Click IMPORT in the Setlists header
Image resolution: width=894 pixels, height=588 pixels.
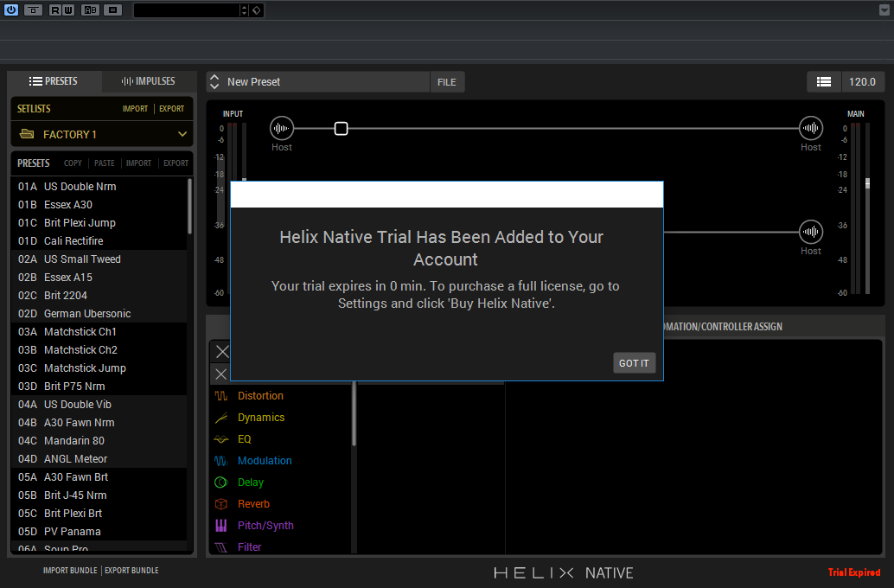(x=135, y=108)
